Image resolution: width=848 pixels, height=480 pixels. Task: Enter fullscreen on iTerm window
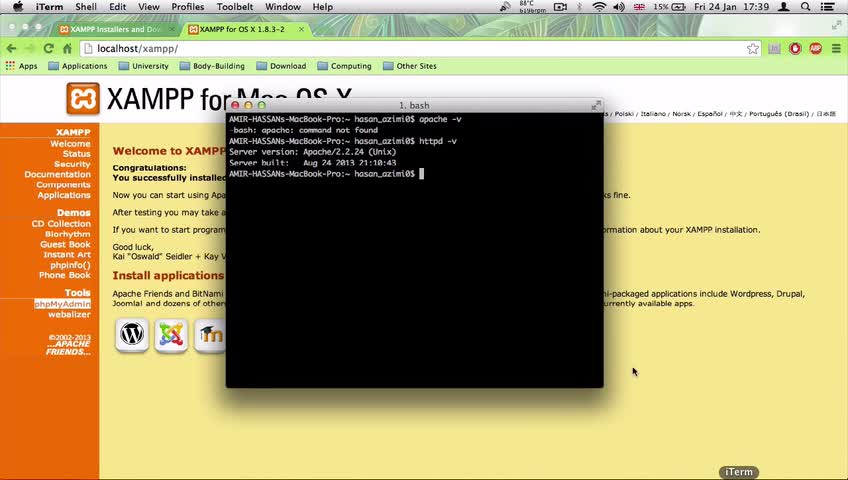tap(596, 105)
